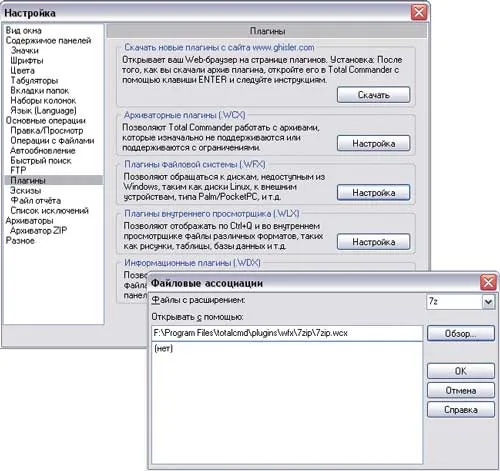500x471 pixels.
Task: Open 'Архиватор ZIP' settings page
Action: pyautogui.click(x=38, y=230)
